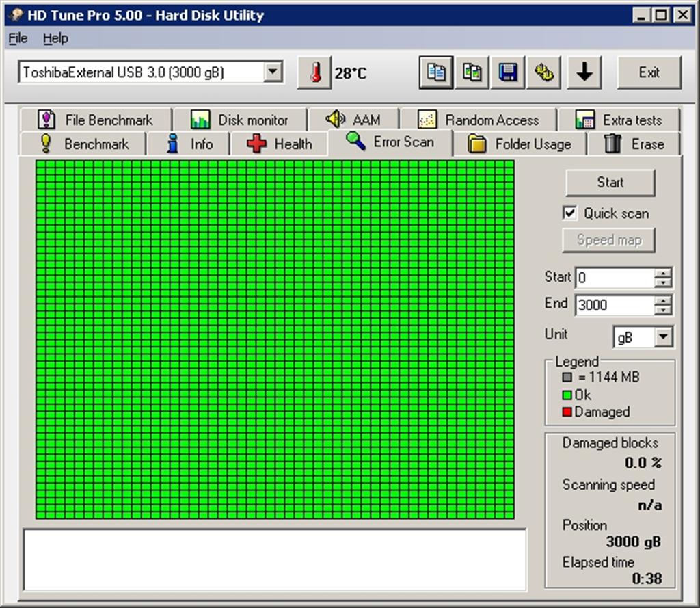Screen dimensions: 700x608
Task: Maximize the HD Tune Pro window
Action: pos(661,15)
